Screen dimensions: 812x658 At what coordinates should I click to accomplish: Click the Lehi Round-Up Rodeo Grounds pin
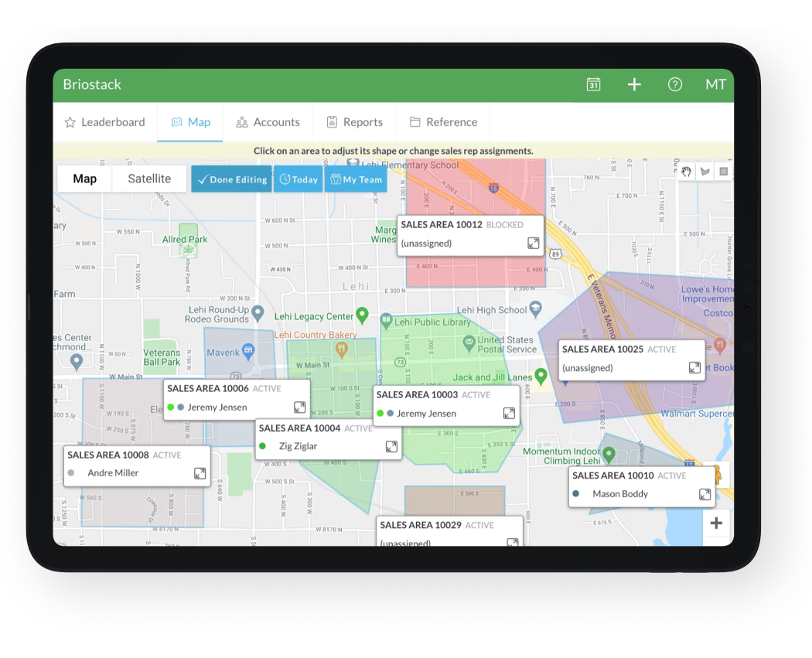[x=258, y=312]
